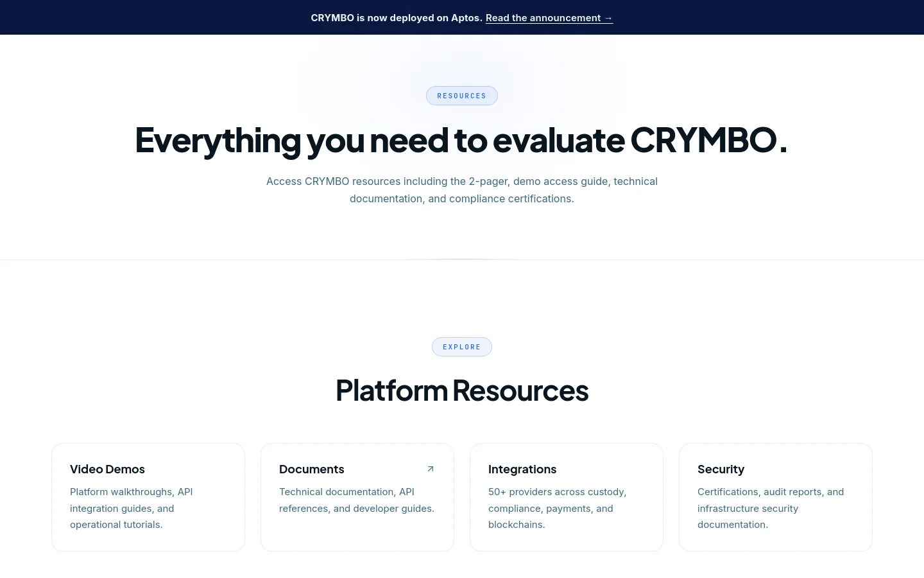Click the Platform Resources heading

pos(462,390)
